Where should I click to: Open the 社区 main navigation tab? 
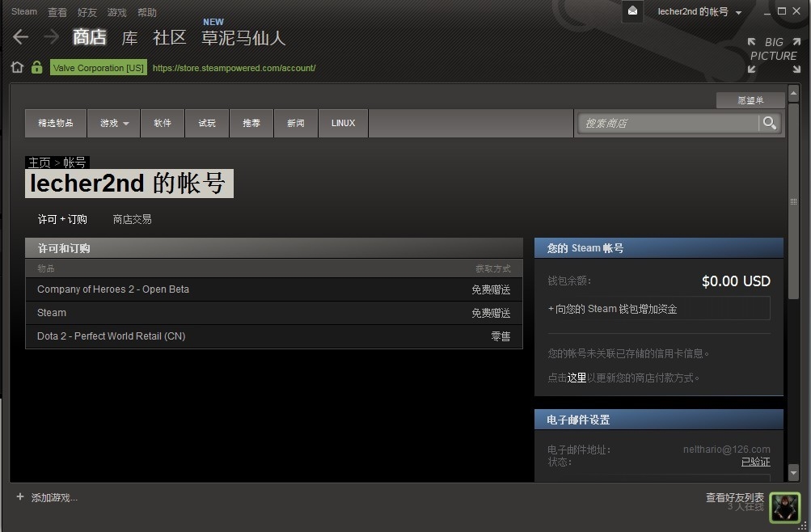[x=169, y=37]
